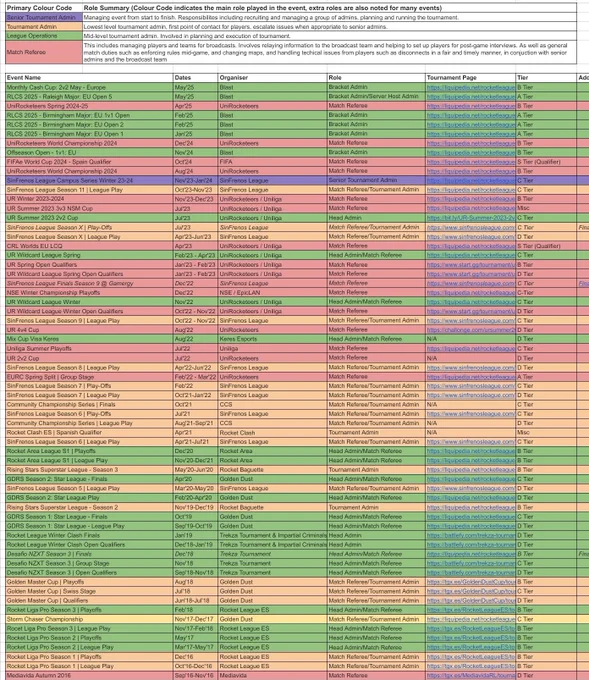Screen dimensions: 589x680
Task: Open the MediavidaRL link in Mediavida Autumn 2016 row
Action: click(x=471, y=675)
